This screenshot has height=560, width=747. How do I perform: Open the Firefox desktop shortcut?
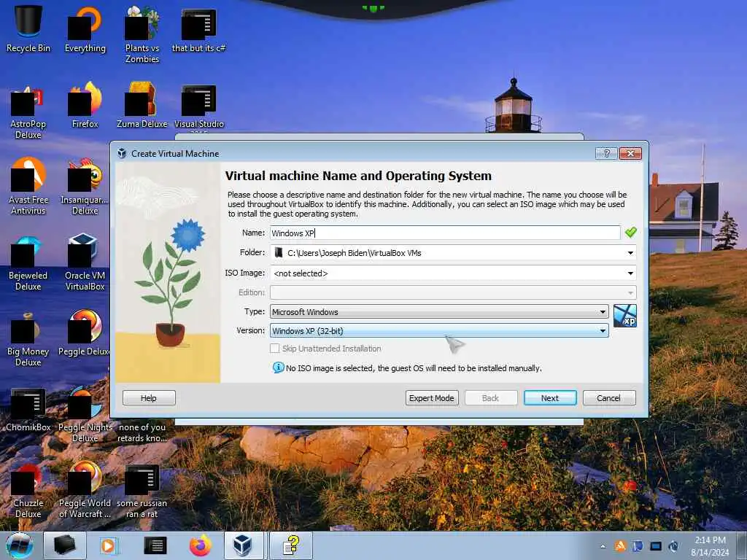tap(85, 106)
